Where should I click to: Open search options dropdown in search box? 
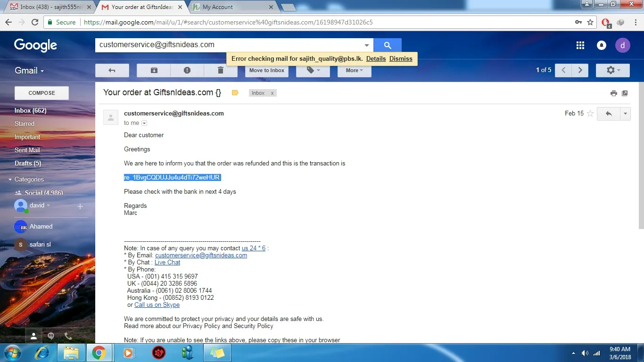coord(367,45)
